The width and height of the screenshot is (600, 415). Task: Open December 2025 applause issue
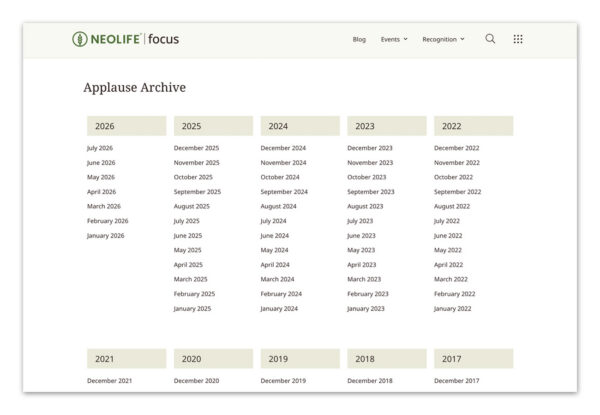pyautogui.click(x=196, y=148)
